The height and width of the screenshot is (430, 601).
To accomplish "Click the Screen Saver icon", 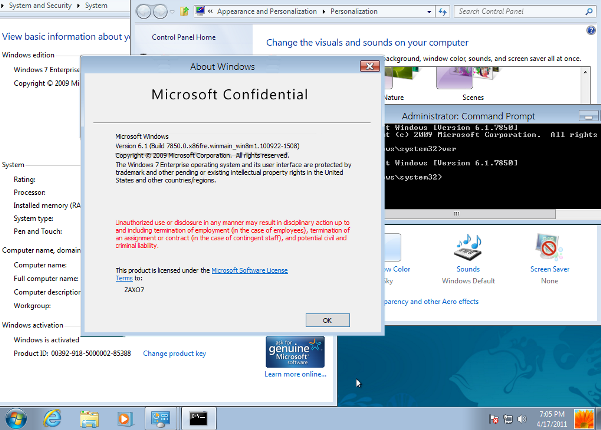I will click(549, 247).
